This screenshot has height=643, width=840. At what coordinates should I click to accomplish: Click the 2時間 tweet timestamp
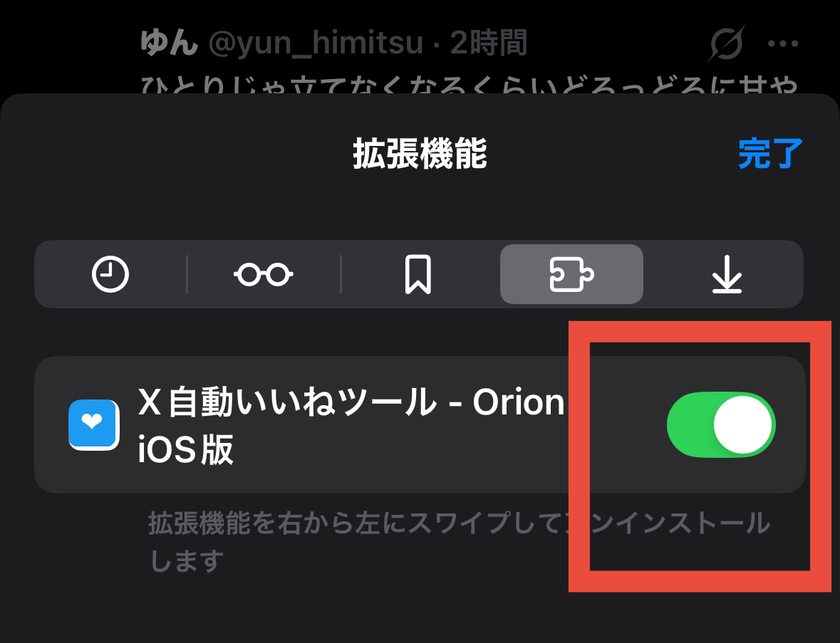489,44
